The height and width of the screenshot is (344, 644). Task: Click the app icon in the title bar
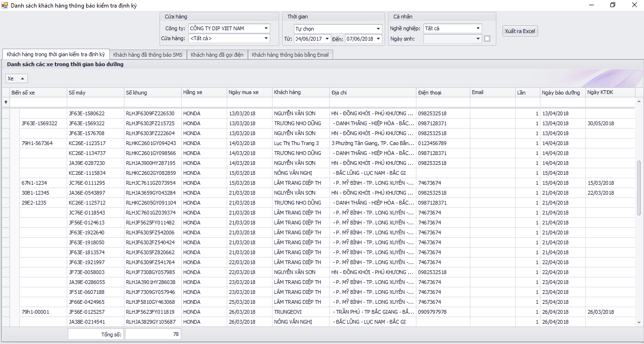[5, 5]
